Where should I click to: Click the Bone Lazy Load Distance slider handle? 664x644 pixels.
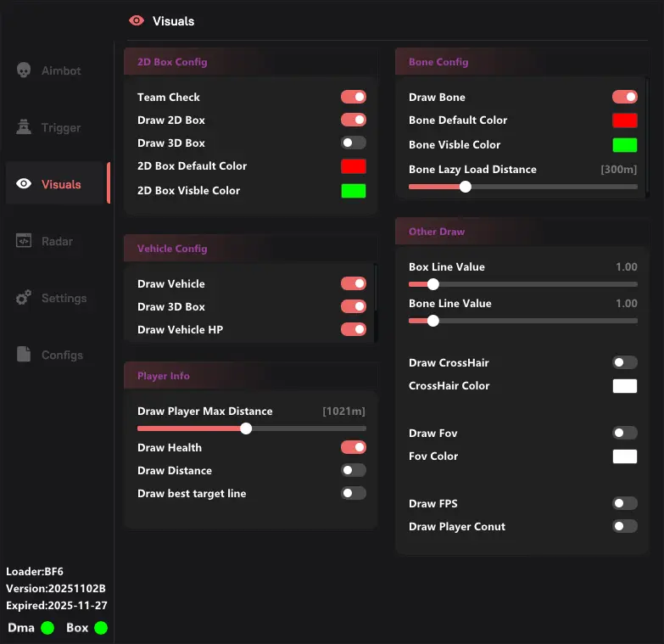(465, 187)
